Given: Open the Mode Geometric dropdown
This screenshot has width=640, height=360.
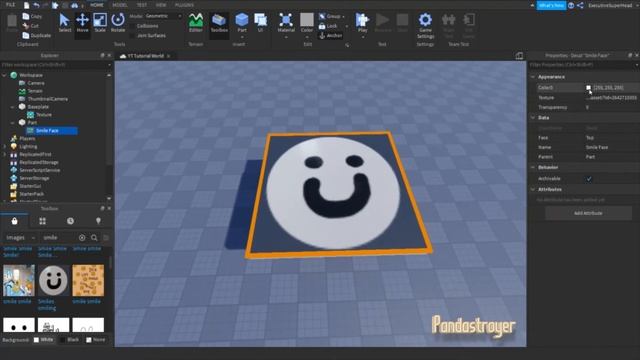Looking at the screenshot, I should coord(163,16).
